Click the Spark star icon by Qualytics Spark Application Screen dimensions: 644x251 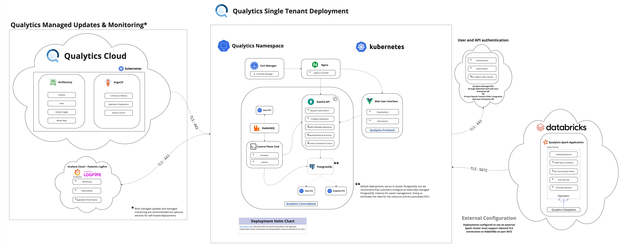tap(545, 142)
